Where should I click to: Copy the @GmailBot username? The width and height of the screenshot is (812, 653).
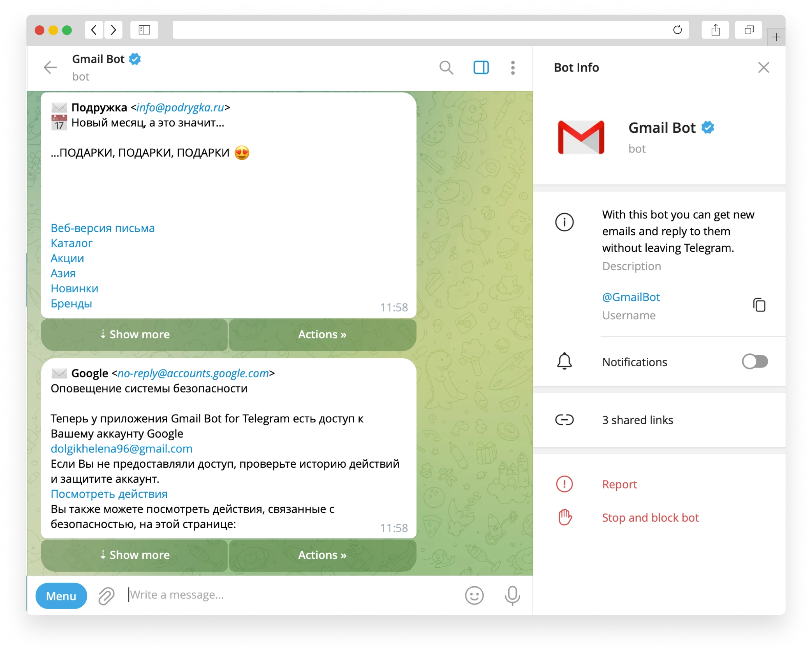click(x=759, y=305)
